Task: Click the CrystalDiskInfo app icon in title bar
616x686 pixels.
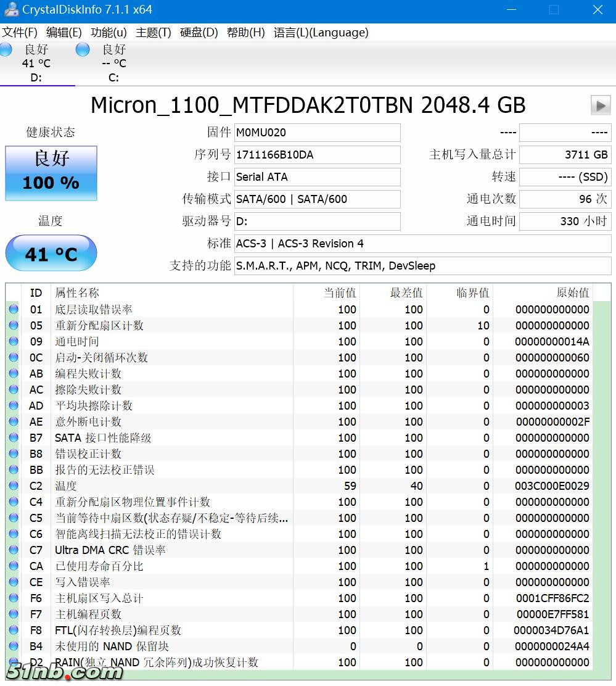Action: tap(10, 10)
